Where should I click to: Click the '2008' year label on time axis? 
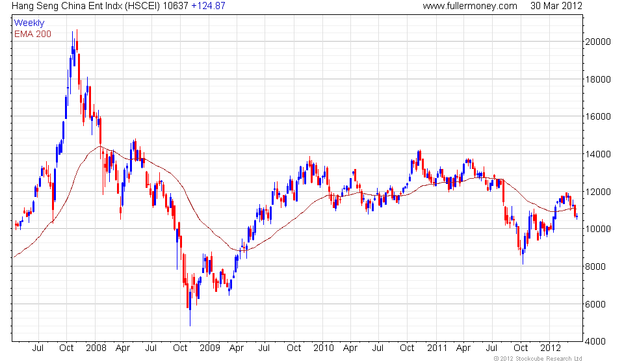(x=96, y=348)
